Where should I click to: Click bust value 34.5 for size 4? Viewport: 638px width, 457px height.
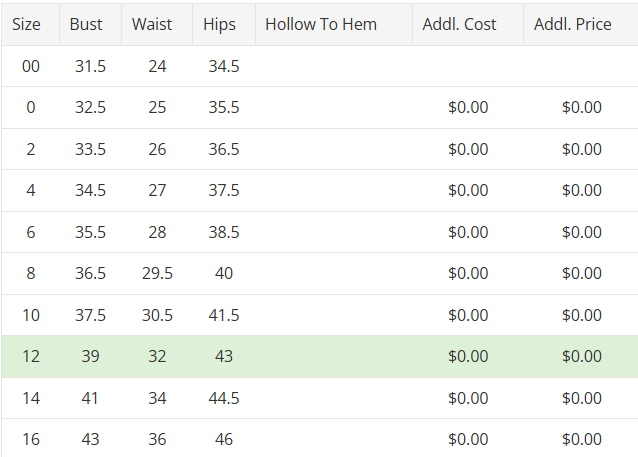click(x=90, y=190)
